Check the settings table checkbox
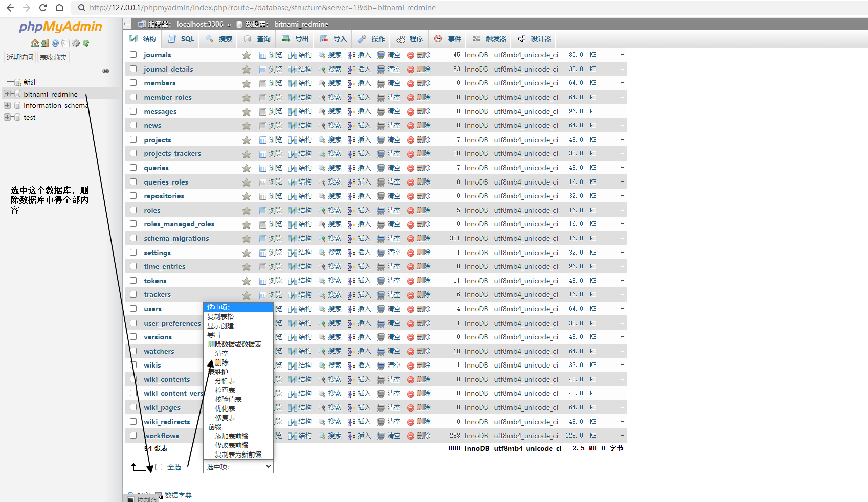 pyautogui.click(x=133, y=252)
